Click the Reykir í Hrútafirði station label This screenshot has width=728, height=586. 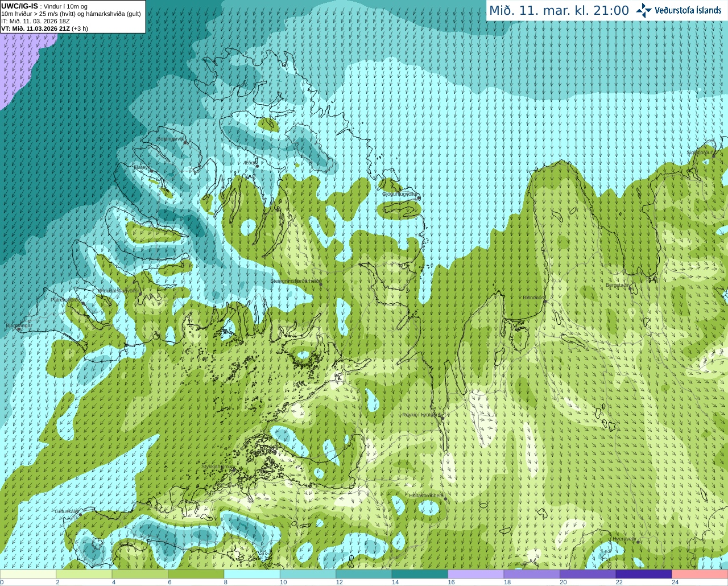point(421,415)
